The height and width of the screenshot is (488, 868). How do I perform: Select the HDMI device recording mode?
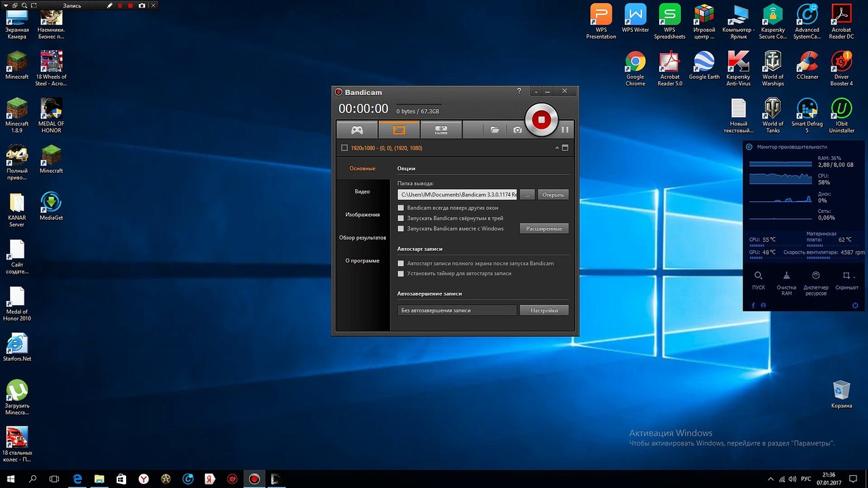441,129
